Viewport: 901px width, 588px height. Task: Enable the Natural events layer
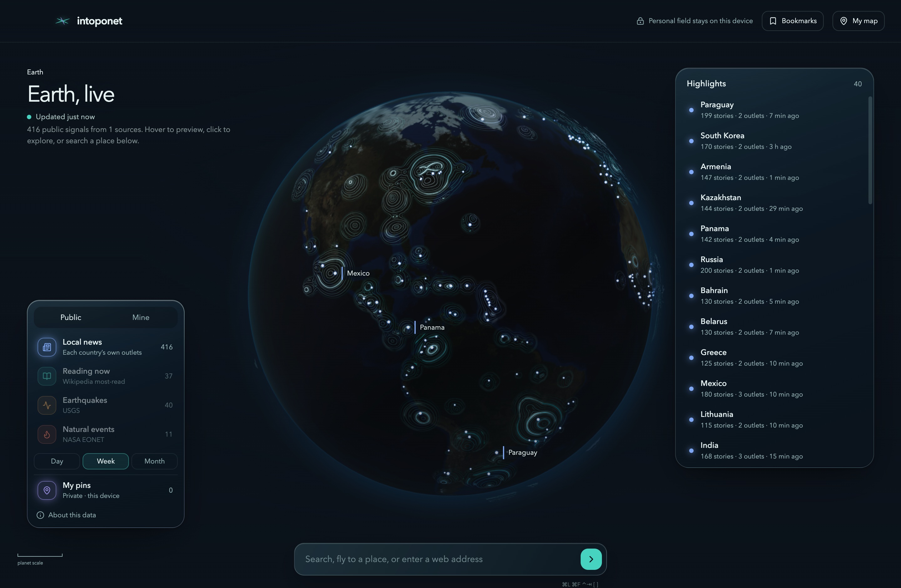(x=106, y=434)
